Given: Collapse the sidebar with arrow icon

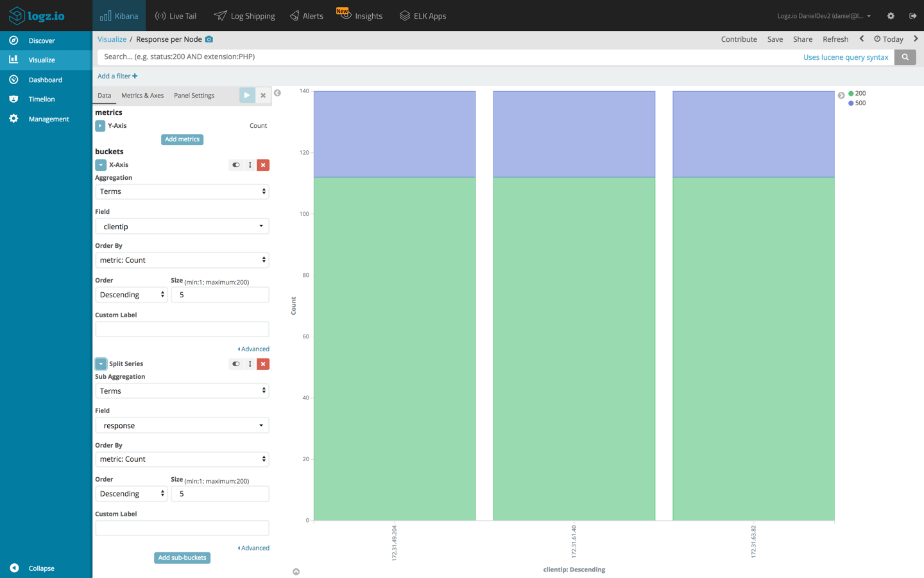Looking at the screenshot, I should coord(14,568).
